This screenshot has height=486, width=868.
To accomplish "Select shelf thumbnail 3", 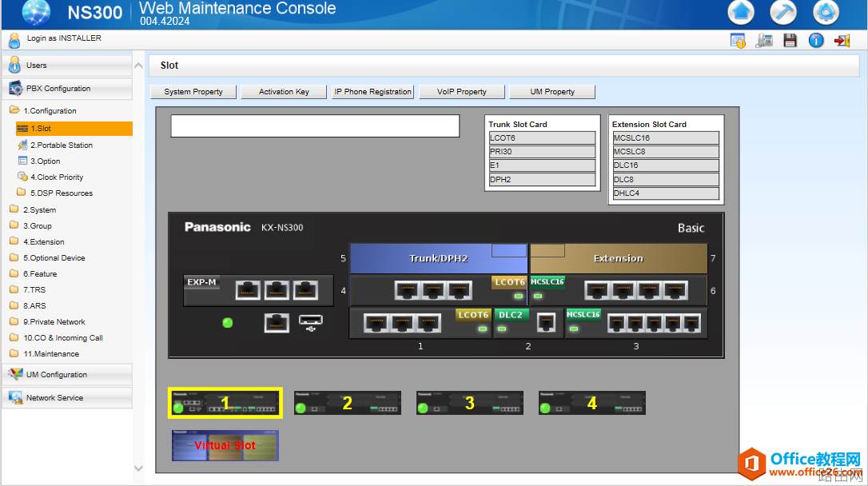I will click(470, 402).
